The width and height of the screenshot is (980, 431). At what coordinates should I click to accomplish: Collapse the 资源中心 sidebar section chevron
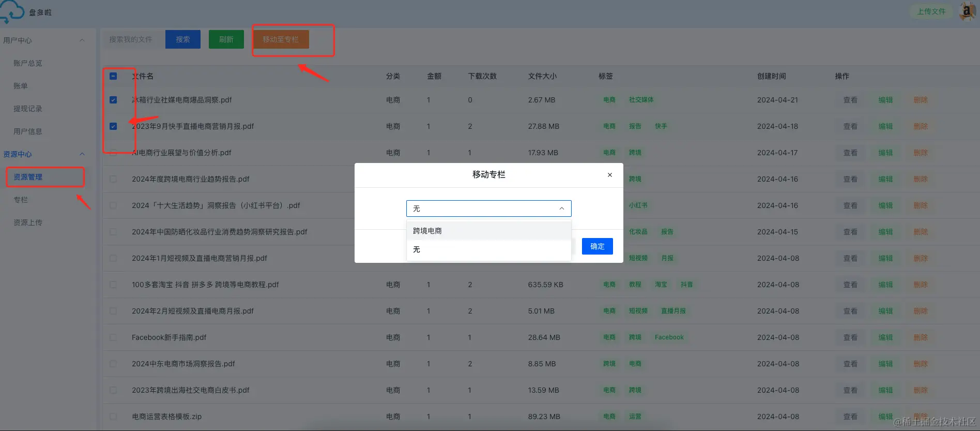point(82,154)
